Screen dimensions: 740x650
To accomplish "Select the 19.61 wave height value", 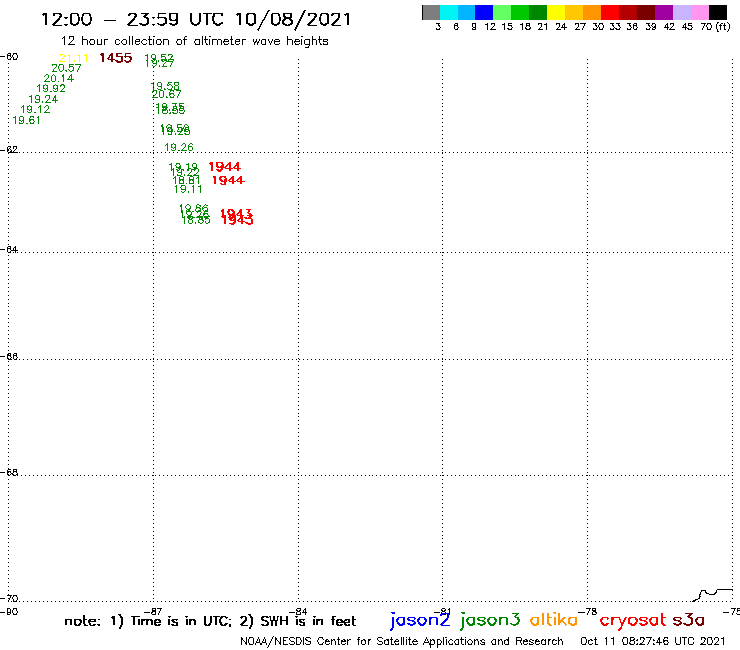I will tap(26, 120).
